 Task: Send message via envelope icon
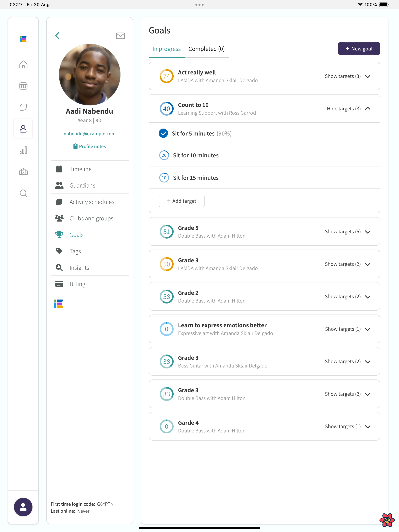pyautogui.click(x=120, y=36)
